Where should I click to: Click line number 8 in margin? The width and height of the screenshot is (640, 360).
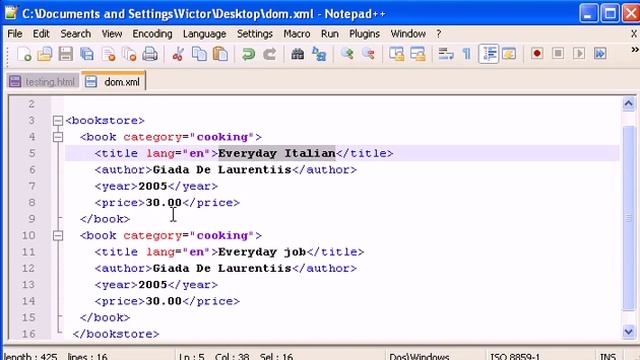(32, 203)
